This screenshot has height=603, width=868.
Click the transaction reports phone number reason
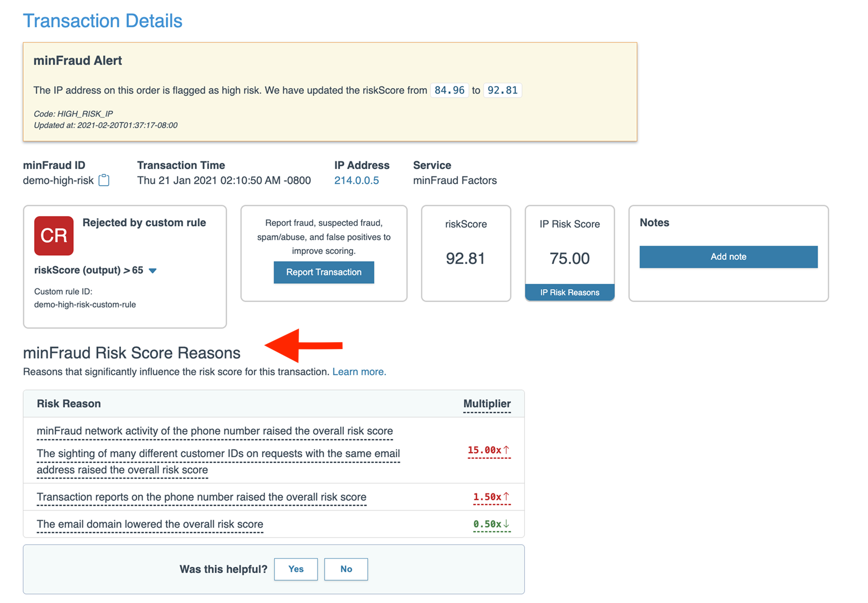click(202, 497)
